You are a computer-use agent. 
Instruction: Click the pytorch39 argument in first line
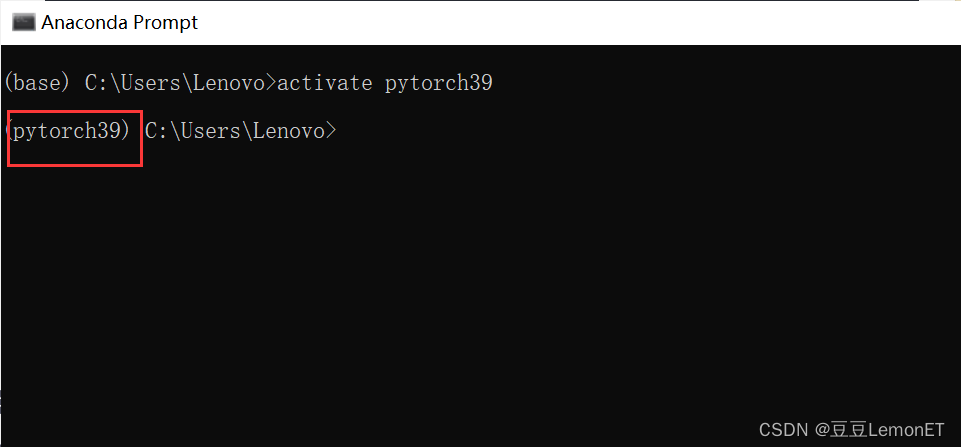tap(439, 82)
